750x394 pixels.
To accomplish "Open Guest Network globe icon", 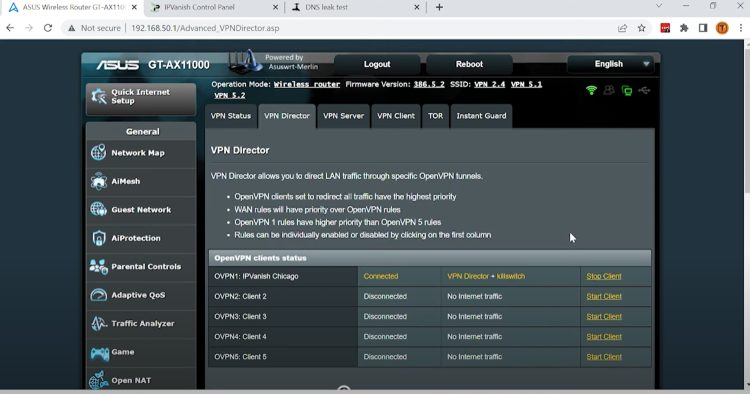I will [x=99, y=209].
